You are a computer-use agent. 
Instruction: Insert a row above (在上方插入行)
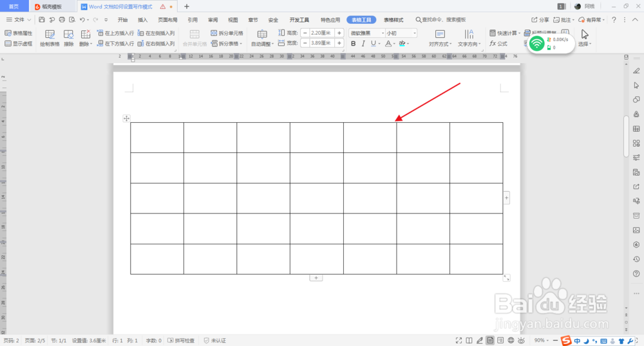click(x=116, y=33)
